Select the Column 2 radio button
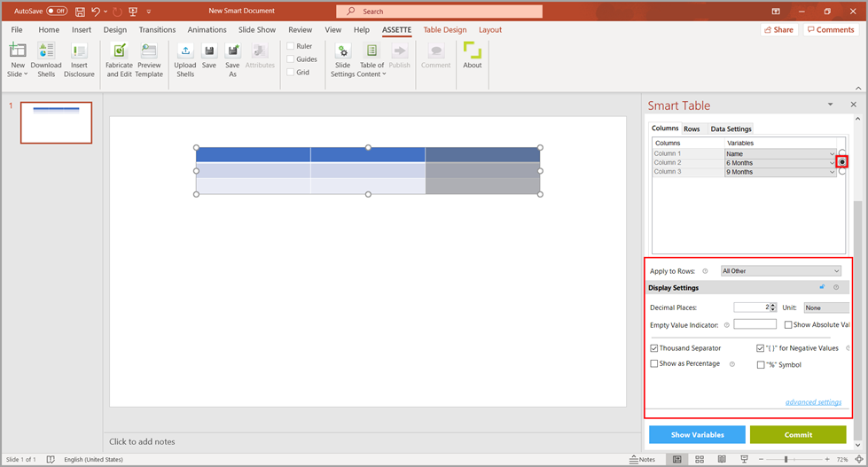Screen dimensions: 868x467 (842, 162)
